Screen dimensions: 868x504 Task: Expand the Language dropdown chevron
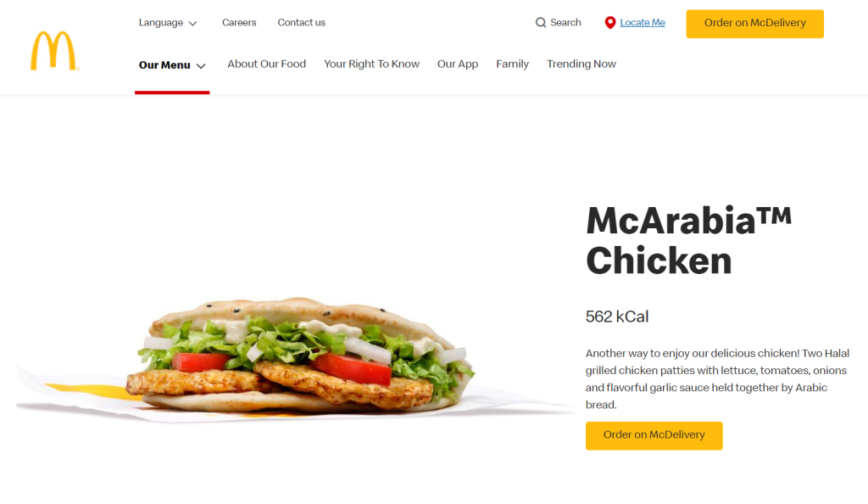(x=192, y=23)
